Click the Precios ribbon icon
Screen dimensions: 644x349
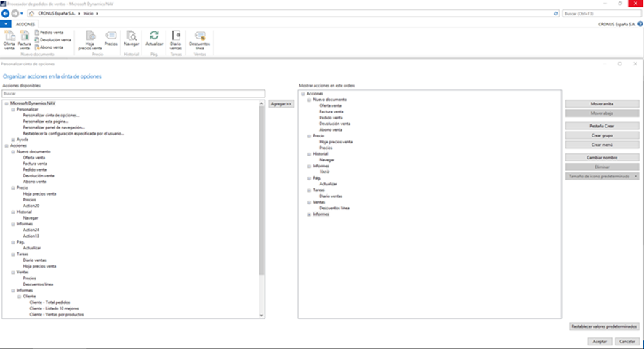111,39
